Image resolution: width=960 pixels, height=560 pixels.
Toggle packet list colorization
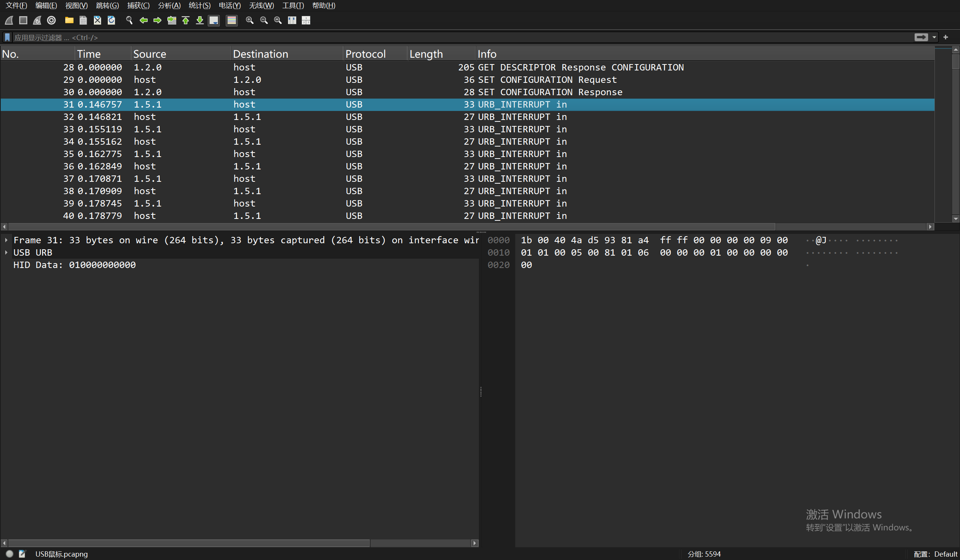(x=231, y=20)
